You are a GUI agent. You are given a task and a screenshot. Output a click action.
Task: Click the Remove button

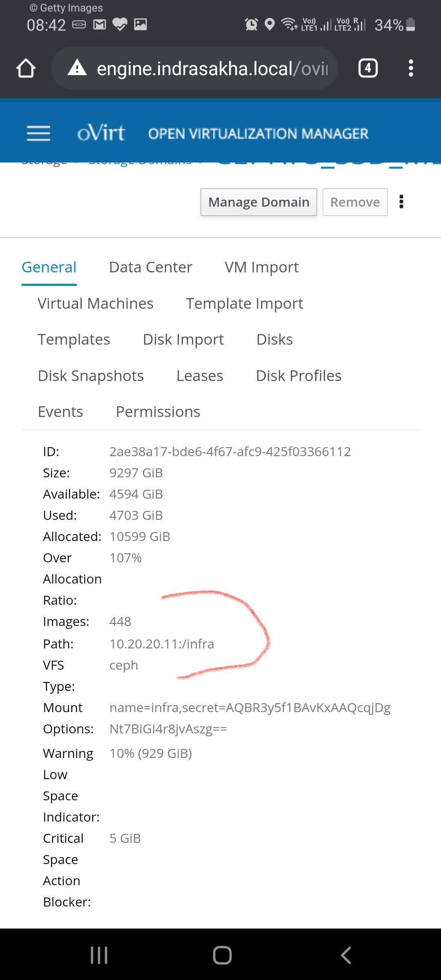355,202
